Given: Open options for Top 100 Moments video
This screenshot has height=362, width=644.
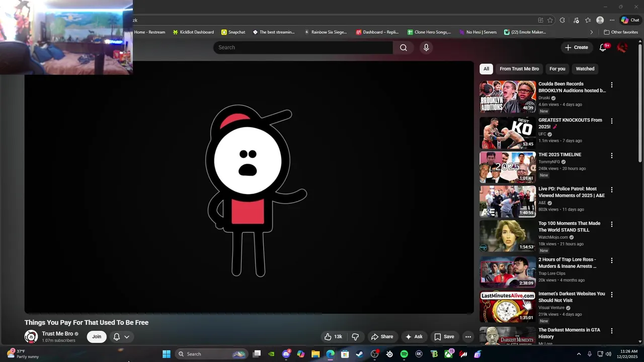Looking at the screenshot, I should (x=612, y=224).
